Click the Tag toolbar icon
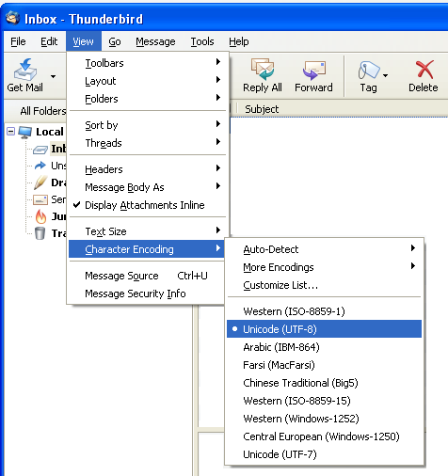Screen dimensions: 448x476 pos(368,70)
